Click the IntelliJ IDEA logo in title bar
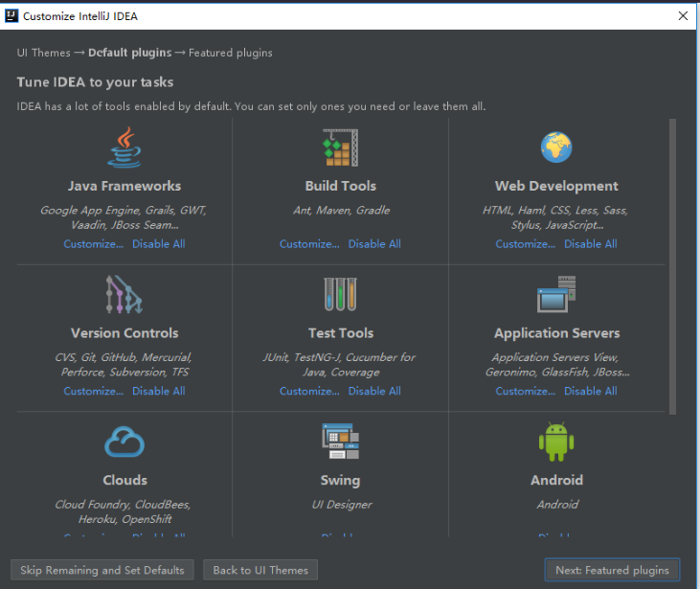 (11, 16)
